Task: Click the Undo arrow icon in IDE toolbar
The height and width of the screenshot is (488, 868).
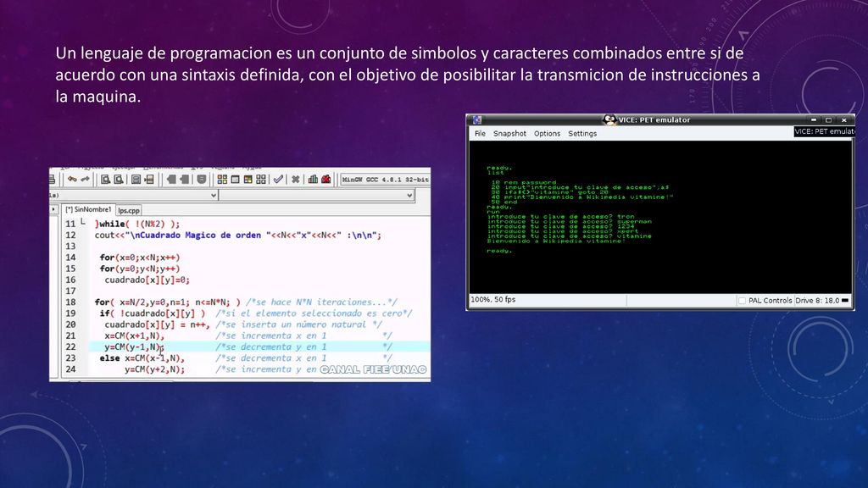Action: (x=72, y=180)
